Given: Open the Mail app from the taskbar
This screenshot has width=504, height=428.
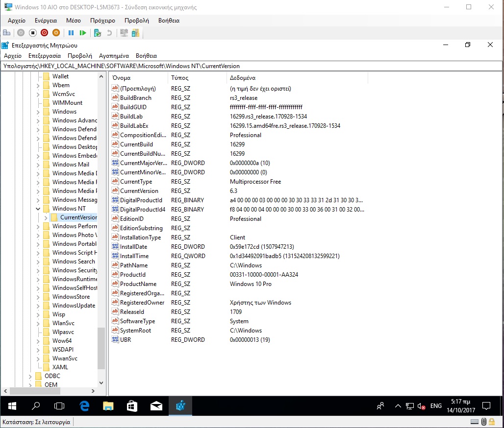Looking at the screenshot, I should click(156, 406).
